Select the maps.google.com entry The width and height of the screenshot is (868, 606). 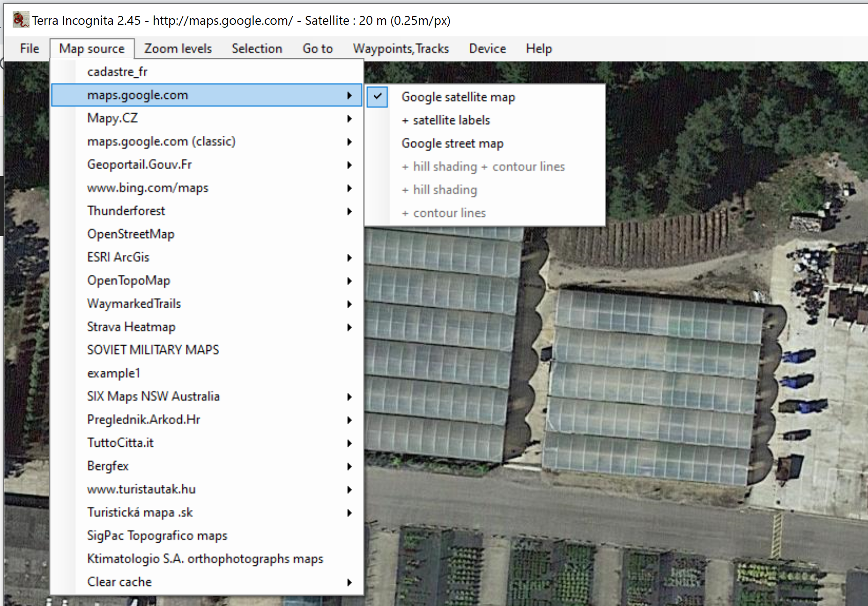207,95
